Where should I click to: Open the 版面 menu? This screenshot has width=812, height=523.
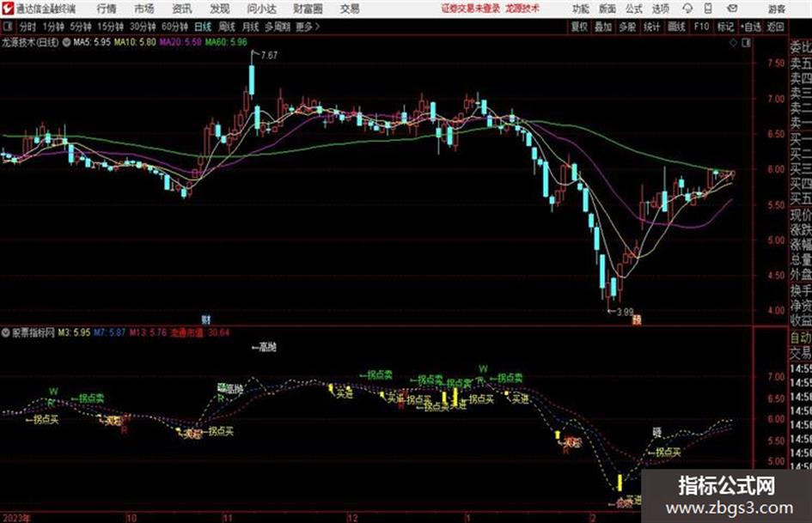607,9
